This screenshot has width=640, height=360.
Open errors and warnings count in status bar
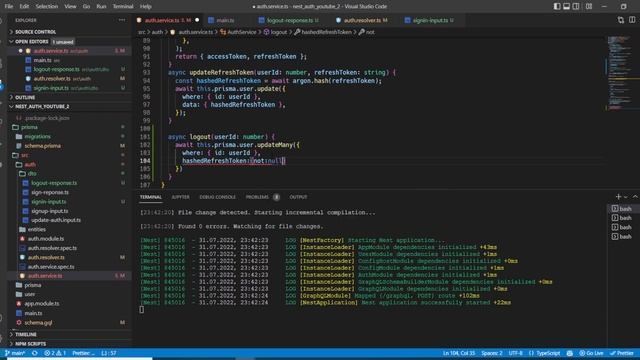coord(55,353)
